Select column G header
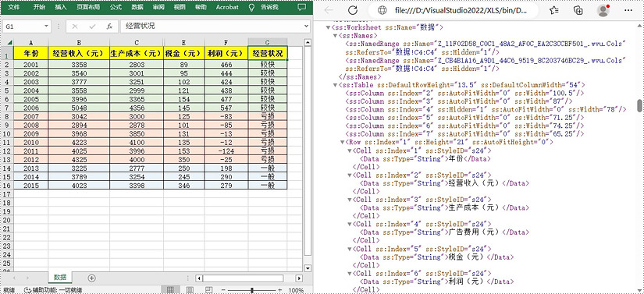The image size is (644, 294). [x=268, y=42]
